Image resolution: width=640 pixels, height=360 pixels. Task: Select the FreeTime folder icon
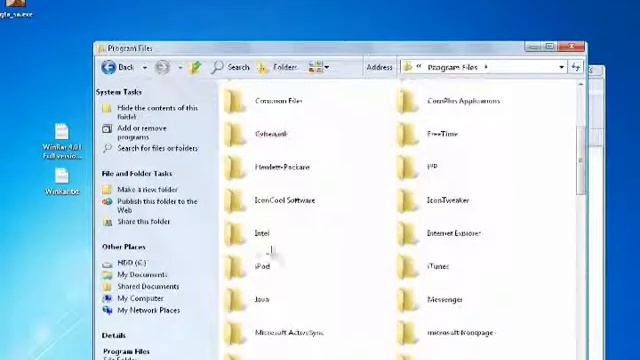click(x=407, y=134)
